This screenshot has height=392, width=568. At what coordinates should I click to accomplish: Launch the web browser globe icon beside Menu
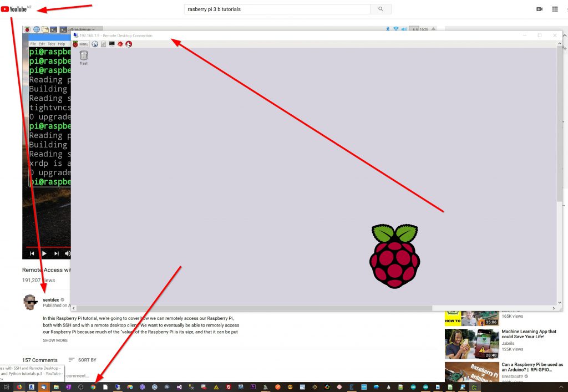pos(95,44)
